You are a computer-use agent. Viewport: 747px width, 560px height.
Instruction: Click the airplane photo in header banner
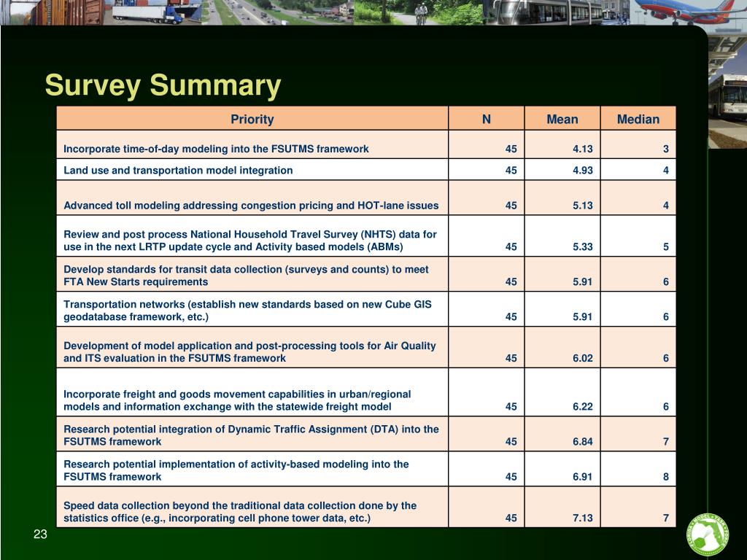click(689, 12)
